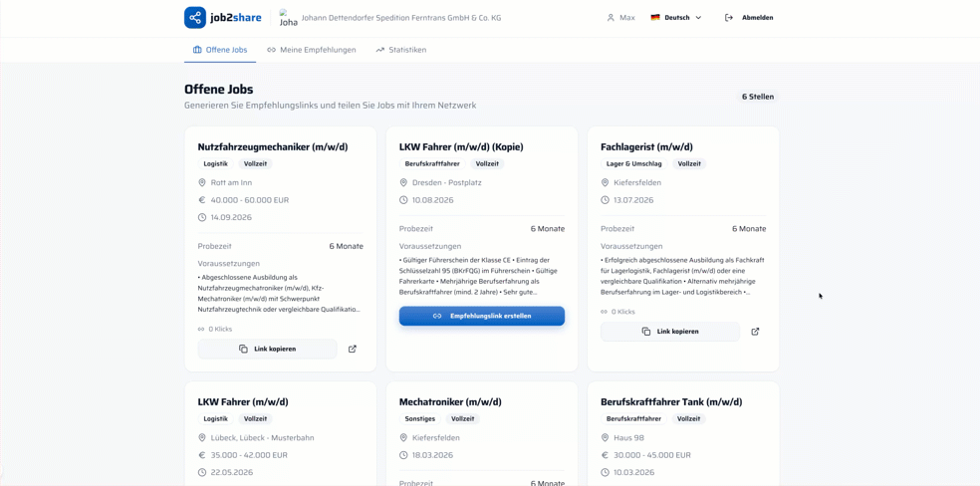
Task: Click the 6 Stellen count badge
Action: 758,97
